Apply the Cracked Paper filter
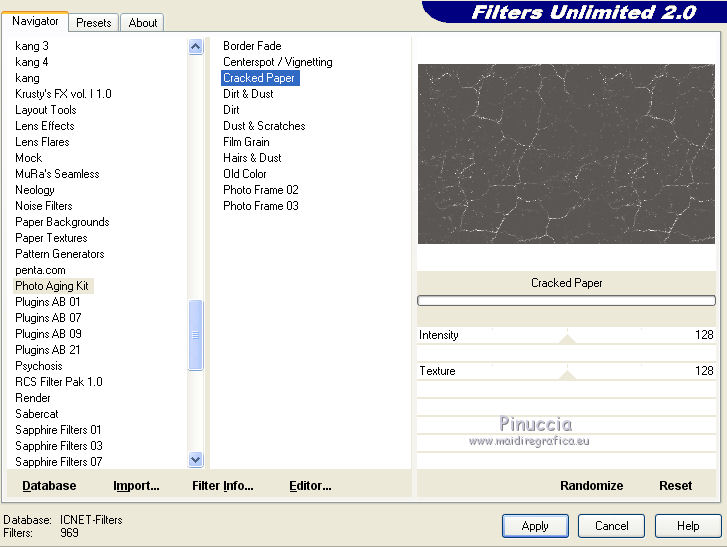 coord(535,526)
